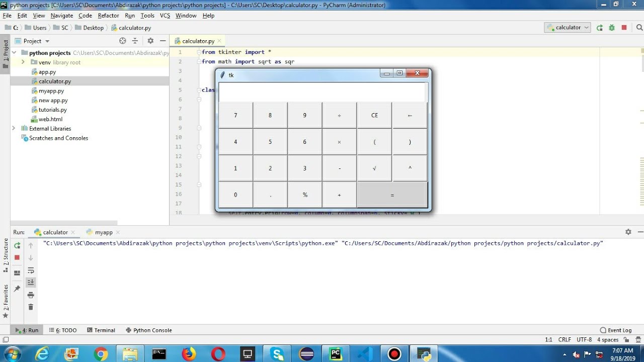Click the CRLF line separator in status bar
The height and width of the screenshot is (362, 644).
tap(565, 339)
